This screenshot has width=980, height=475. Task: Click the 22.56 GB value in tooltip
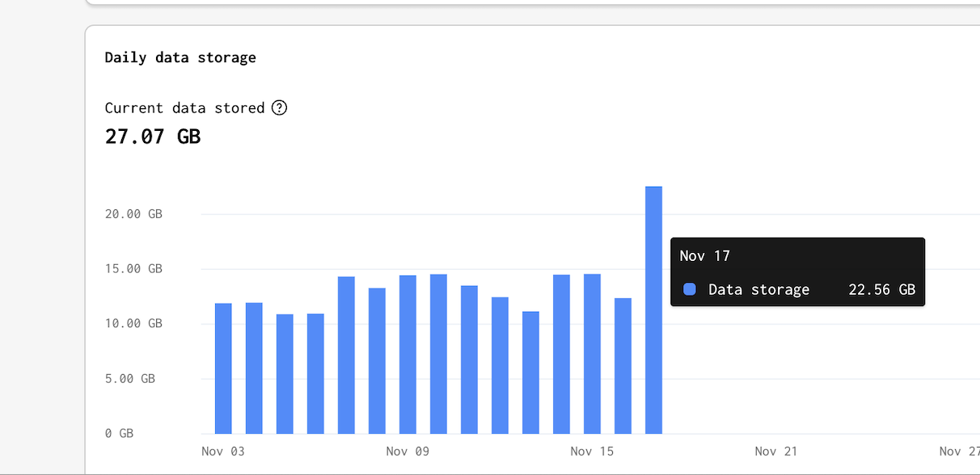881,289
